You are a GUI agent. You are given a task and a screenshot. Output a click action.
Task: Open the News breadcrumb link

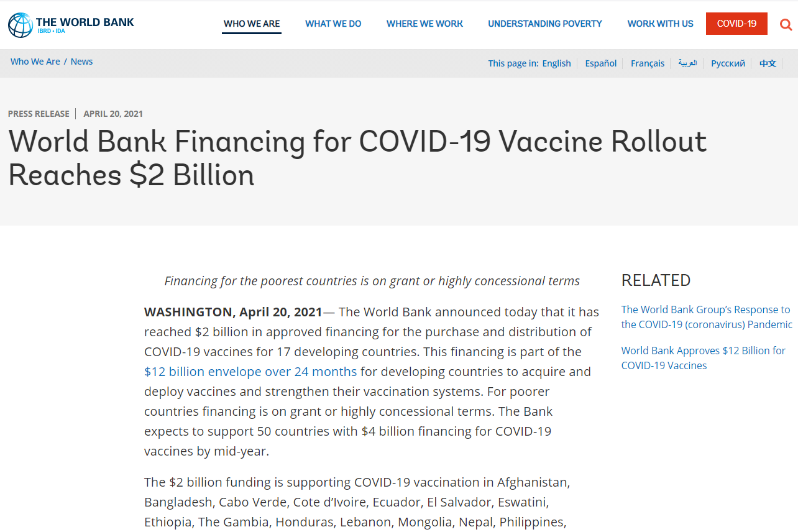pyautogui.click(x=81, y=61)
